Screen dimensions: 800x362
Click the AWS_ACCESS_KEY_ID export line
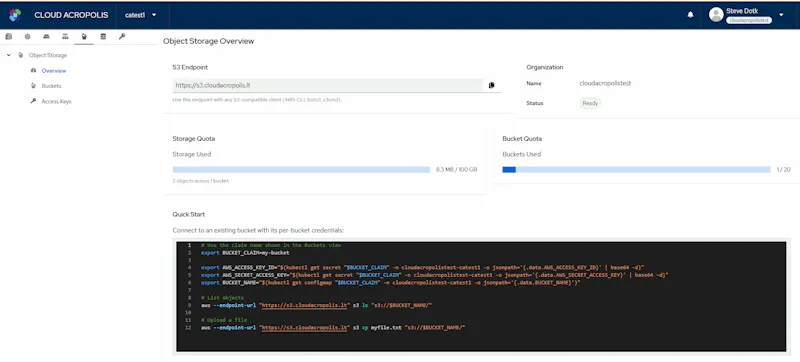click(x=423, y=267)
